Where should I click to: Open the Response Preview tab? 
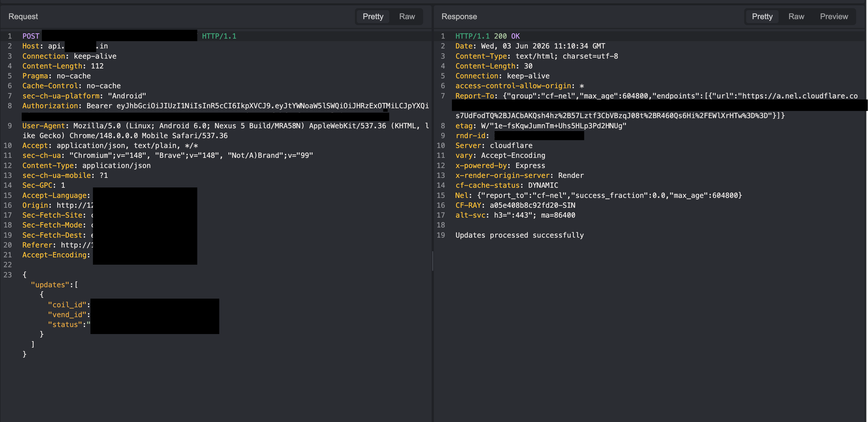(834, 17)
